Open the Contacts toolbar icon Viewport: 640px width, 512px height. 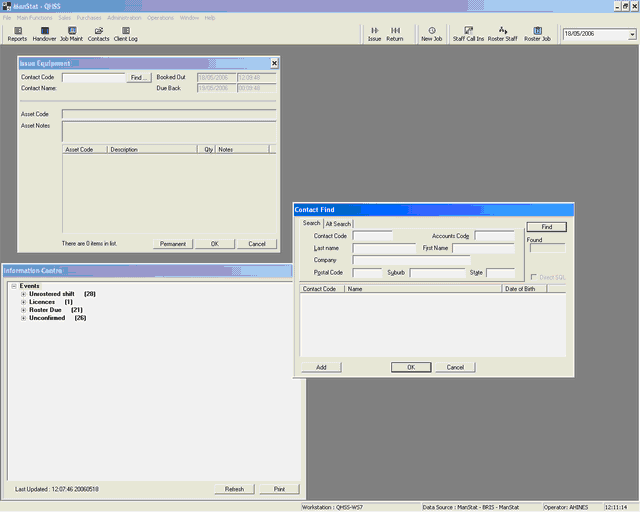click(98, 33)
